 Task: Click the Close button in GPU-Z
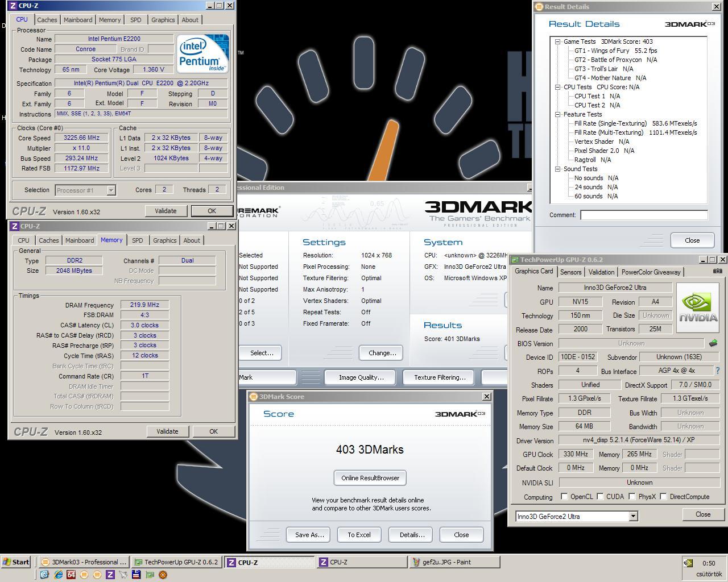click(703, 514)
